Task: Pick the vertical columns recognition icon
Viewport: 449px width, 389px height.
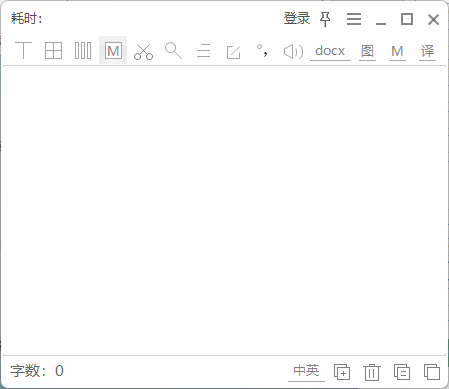Action: 83,51
